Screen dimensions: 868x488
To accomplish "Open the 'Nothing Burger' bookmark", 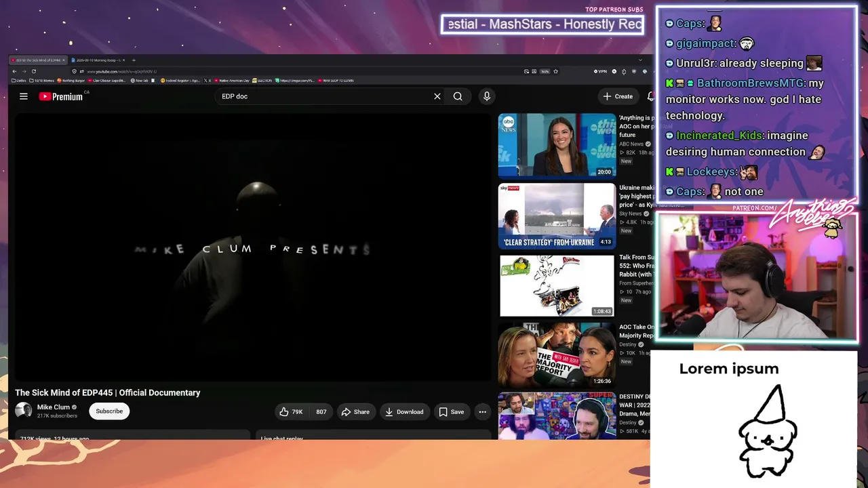I will pos(71,81).
